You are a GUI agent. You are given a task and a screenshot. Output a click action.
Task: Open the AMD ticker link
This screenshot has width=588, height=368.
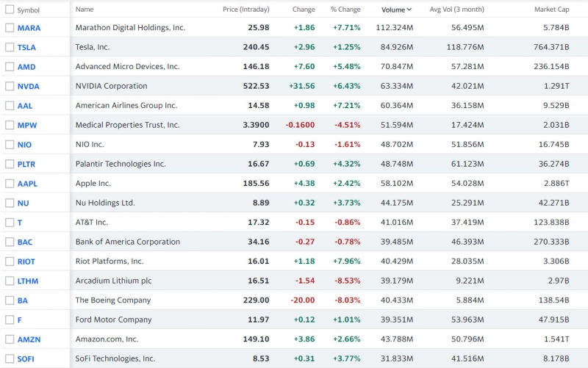click(26, 67)
